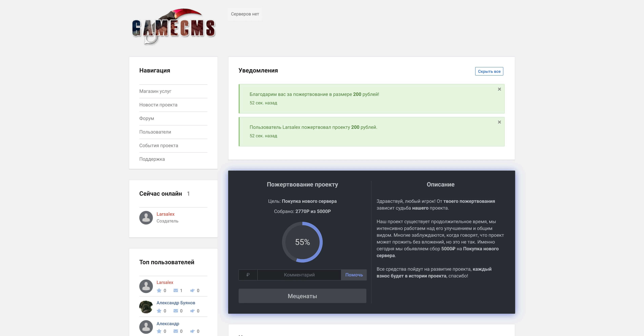Click "Уведомления" heading
This screenshot has height=336, width=644.
click(x=258, y=70)
